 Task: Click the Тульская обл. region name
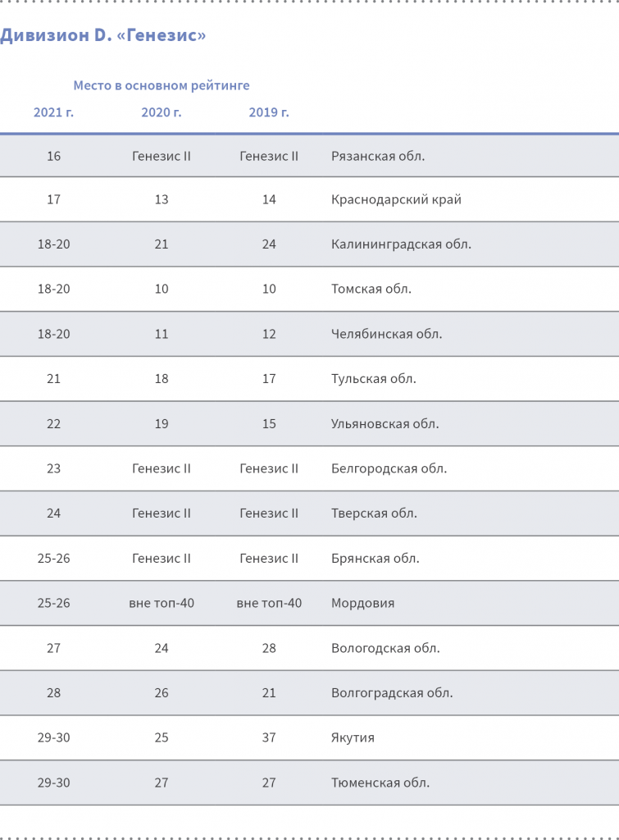coord(374,379)
